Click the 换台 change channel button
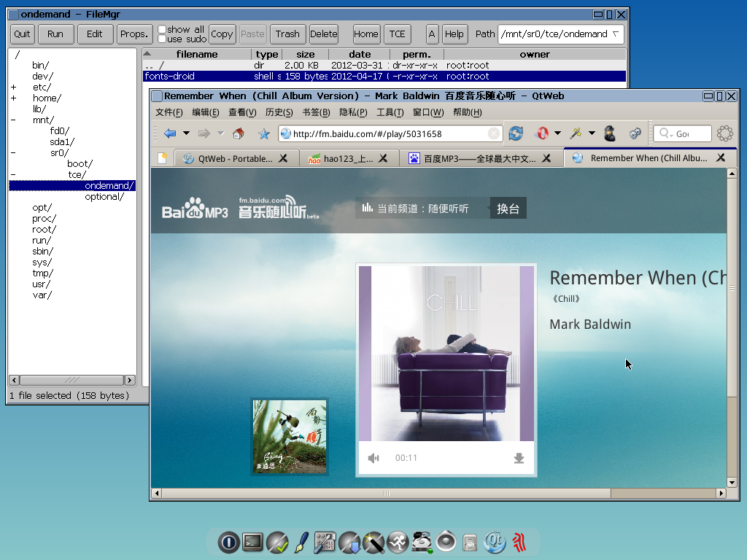Image resolution: width=747 pixels, height=560 pixels. coord(508,208)
